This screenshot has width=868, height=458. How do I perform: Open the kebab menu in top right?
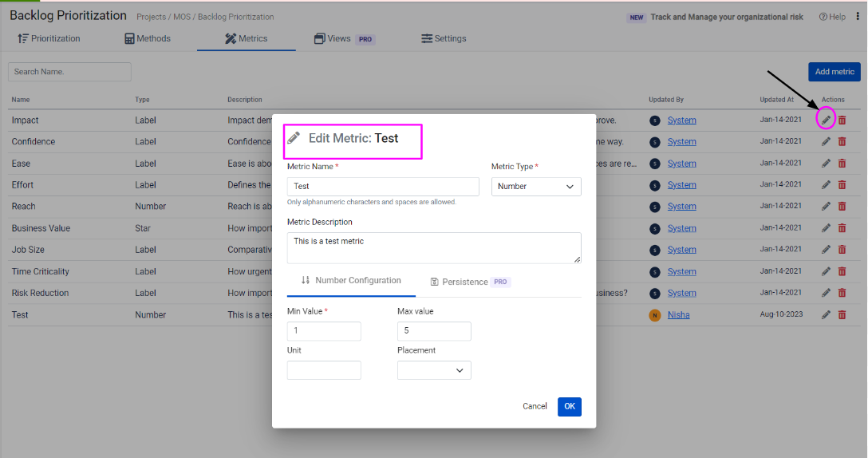pos(856,17)
